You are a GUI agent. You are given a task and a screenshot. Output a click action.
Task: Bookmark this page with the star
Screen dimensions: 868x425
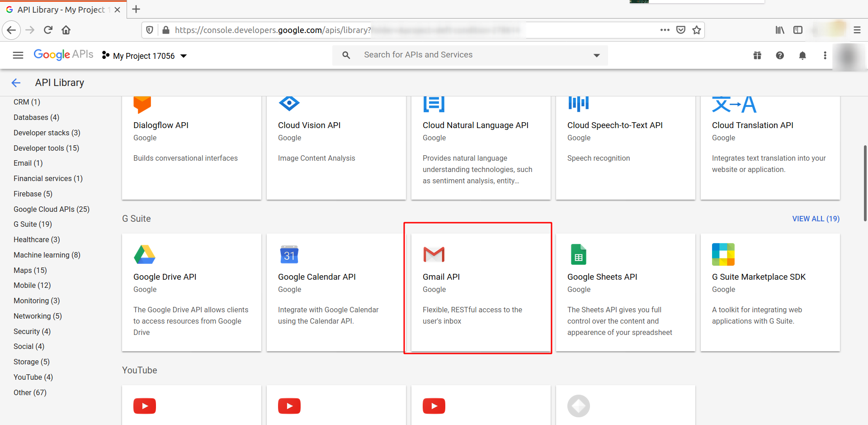coord(697,30)
